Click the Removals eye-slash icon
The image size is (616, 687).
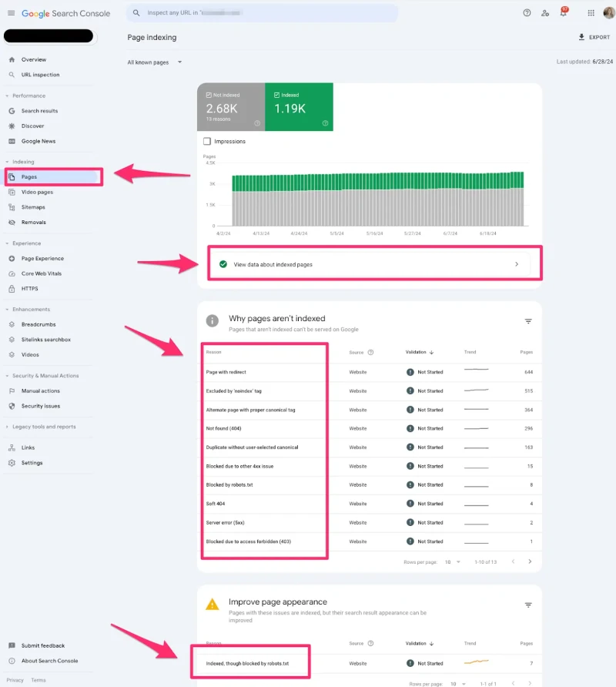12,223
